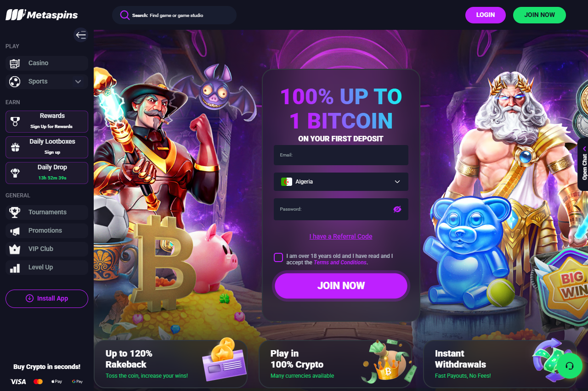Click the search magnifier icon
Image resolution: width=588 pixels, height=391 pixels.
pos(125,15)
